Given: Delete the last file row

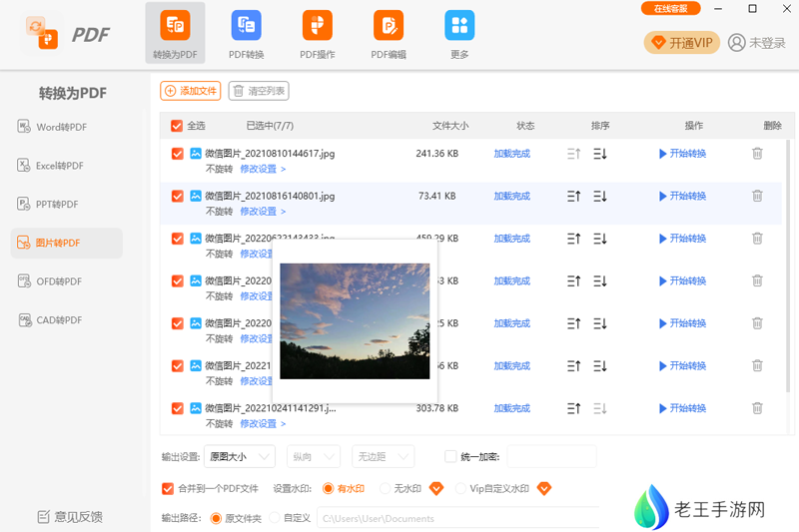Looking at the screenshot, I should tap(757, 408).
